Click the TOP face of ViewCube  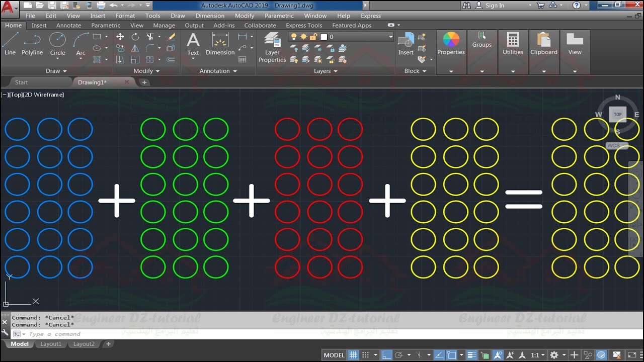(x=617, y=115)
